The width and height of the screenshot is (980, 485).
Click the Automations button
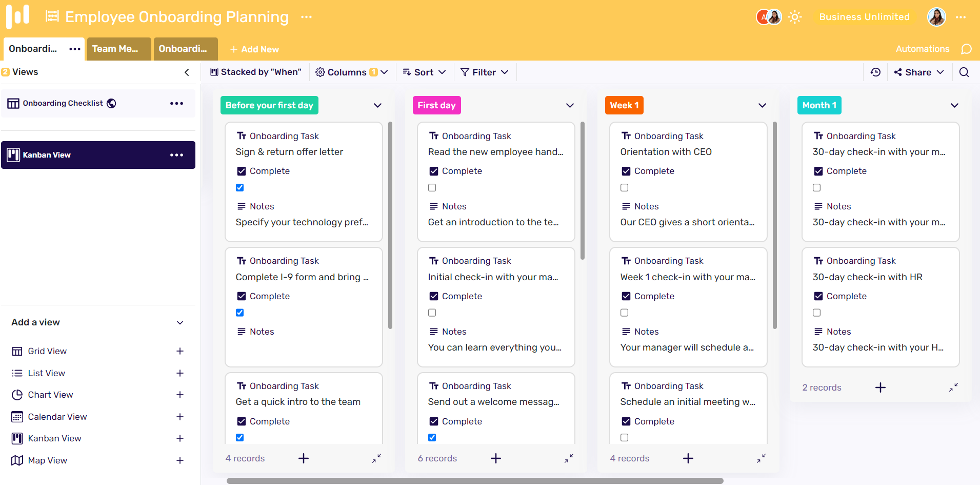pos(922,49)
